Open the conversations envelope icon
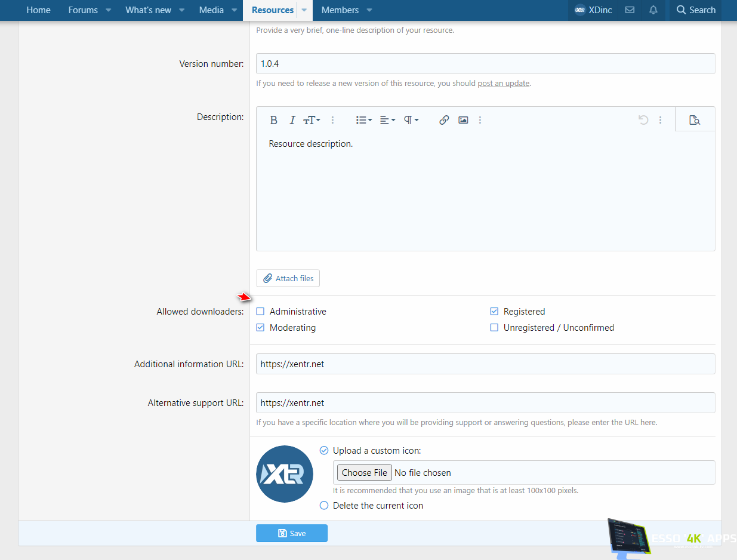Screen dimensions: 737x560 tap(630, 10)
